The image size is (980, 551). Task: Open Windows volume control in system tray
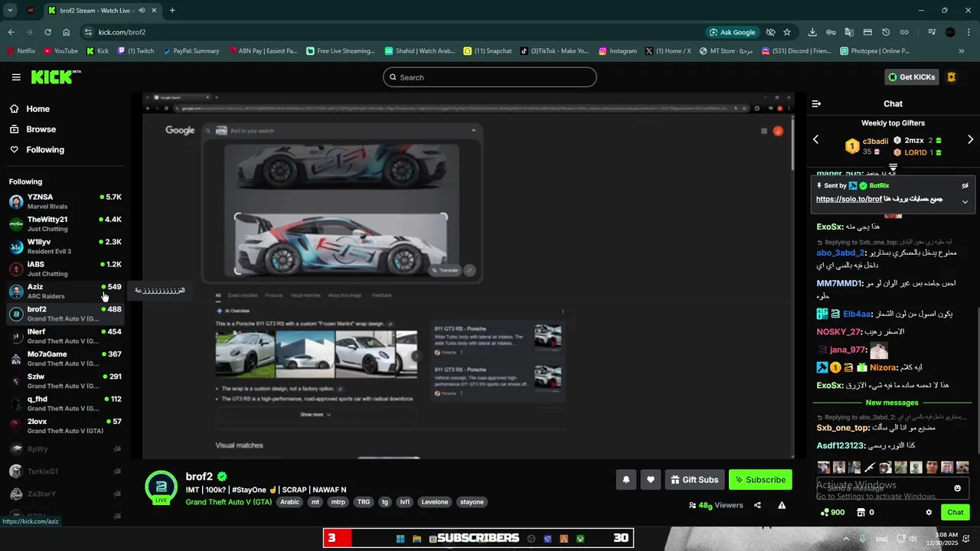coord(912,539)
